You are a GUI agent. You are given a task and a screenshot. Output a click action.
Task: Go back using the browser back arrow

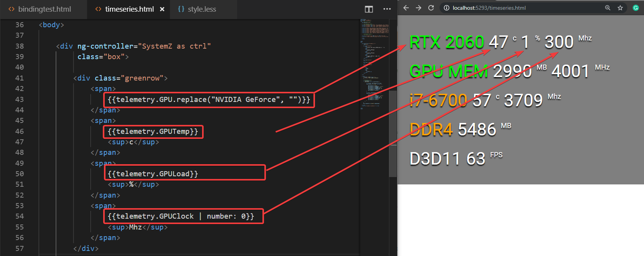[406, 8]
